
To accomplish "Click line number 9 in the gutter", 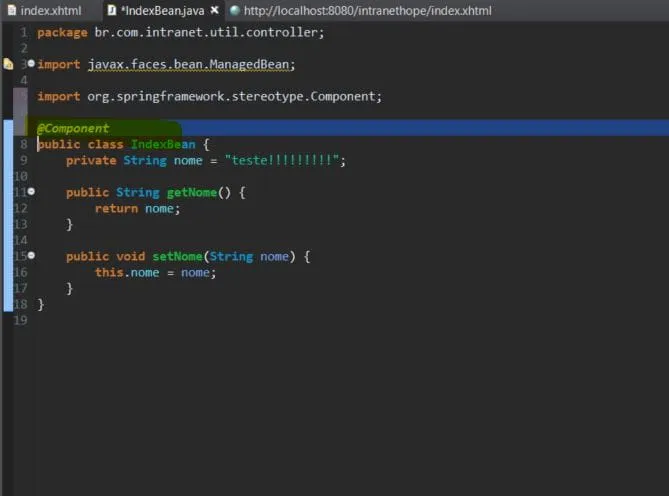I will click(x=23, y=160).
